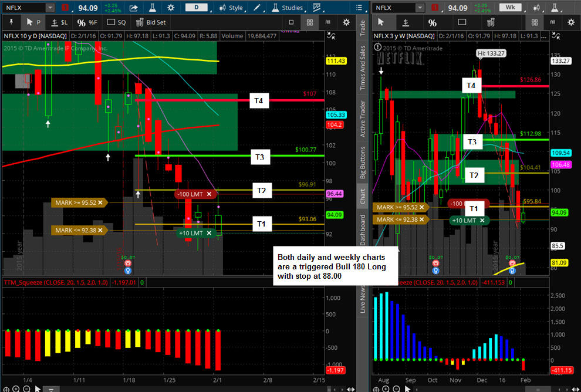Screen dimensions: 581x392
Task: Expand the NFLX symbol dropdown in left chart
Action: [50, 8]
